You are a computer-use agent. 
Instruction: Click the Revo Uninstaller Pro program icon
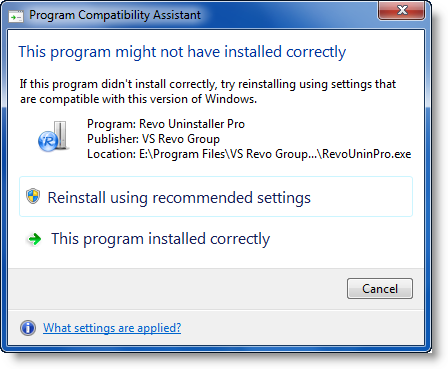[53, 137]
